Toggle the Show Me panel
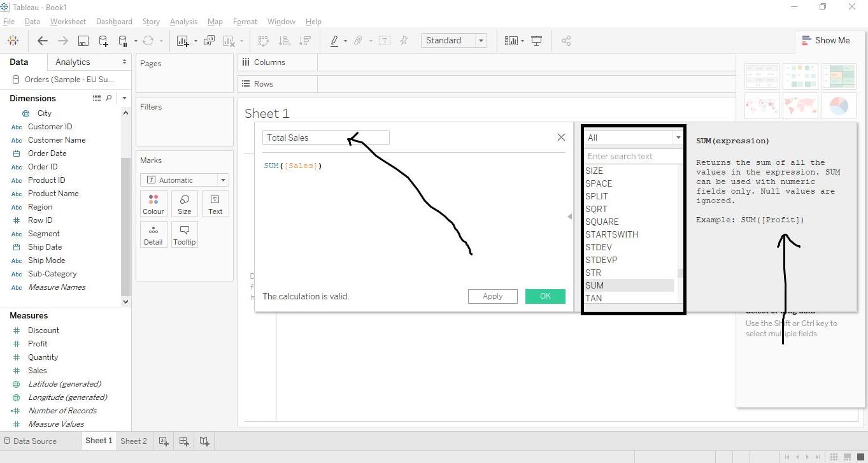The width and height of the screenshot is (868, 463). tap(825, 40)
